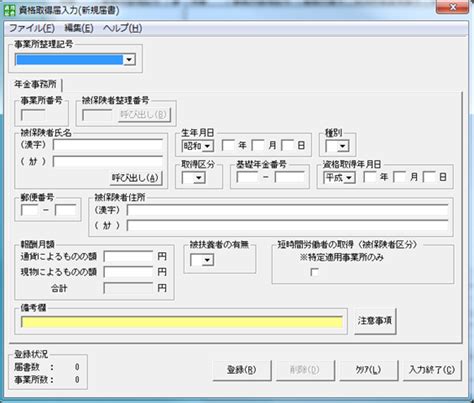
Task: Click the 事業所数 count label
Action: click(33, 379)
